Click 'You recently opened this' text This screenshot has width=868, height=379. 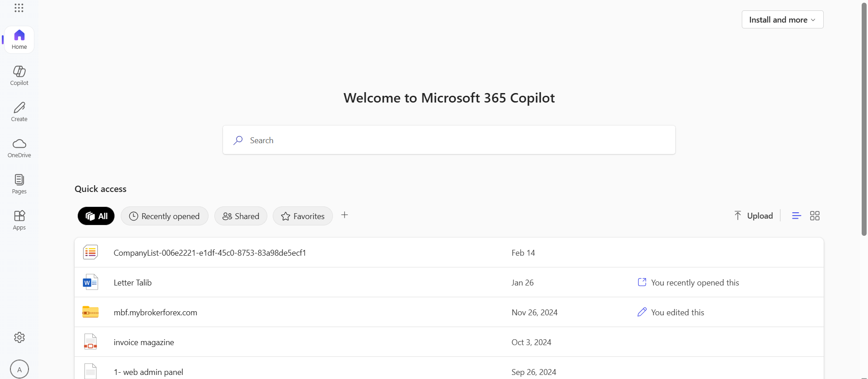695,282
